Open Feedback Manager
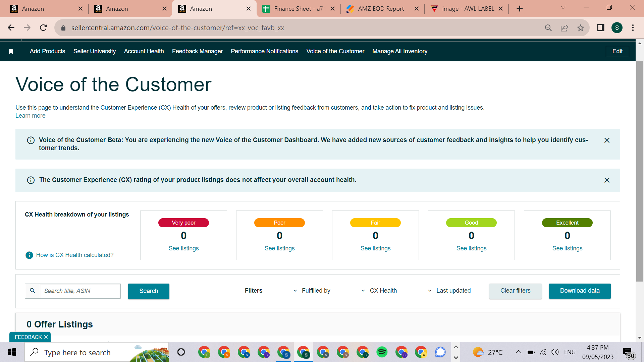 (x=197, y=51)
